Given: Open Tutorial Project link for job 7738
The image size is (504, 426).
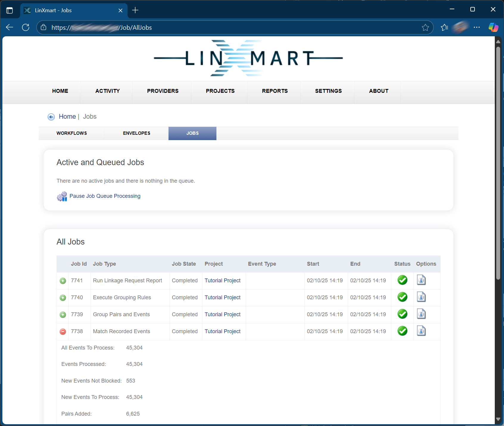Looking at the screenshot, I should point(222,331).
